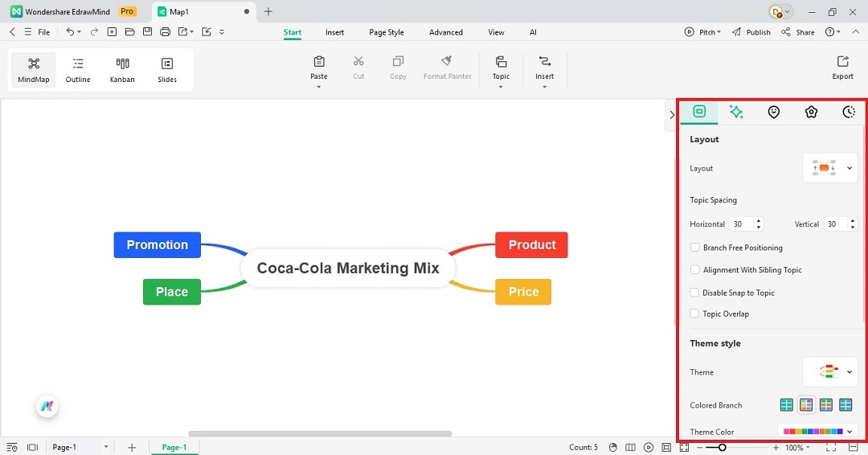The width and height of the screenshot is (868, 455).
Task: Expand the Insert relationship dropdown
Action: point(544,87)
